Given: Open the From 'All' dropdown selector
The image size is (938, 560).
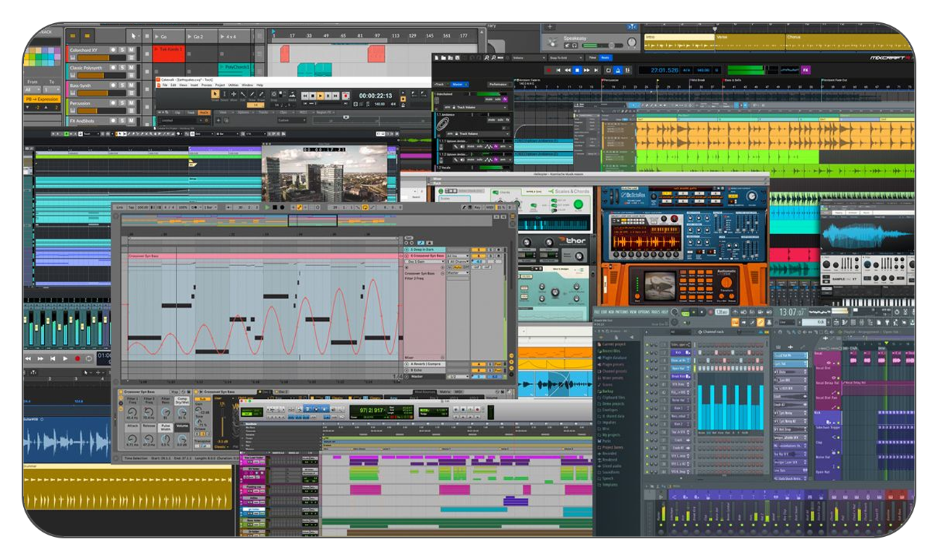Looking at the screenshot, I should pyautogui.click(x=32, y=89).
